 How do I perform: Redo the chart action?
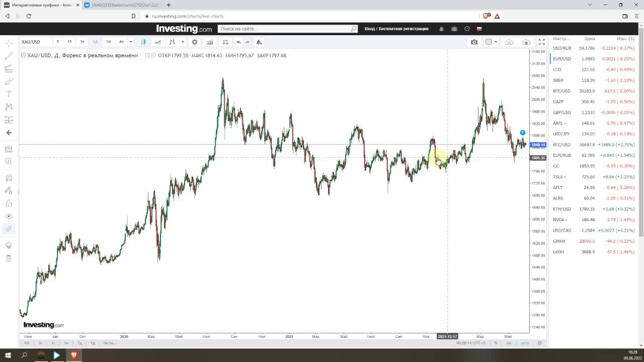coord(247,42)
